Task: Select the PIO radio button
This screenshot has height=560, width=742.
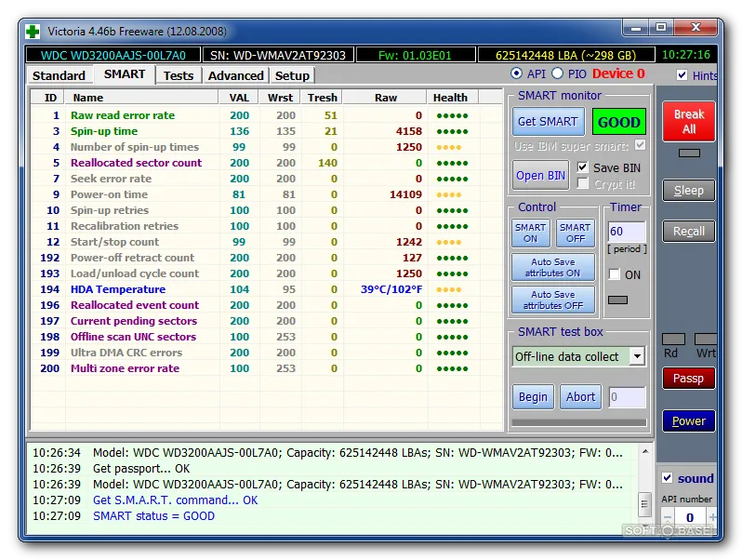Action: coord(558,73)
